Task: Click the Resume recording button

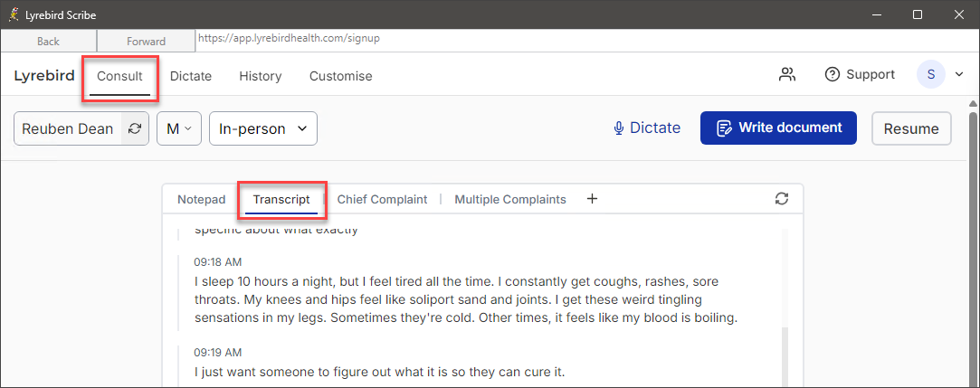Action: pyautogui.click(x=911, y=128)
